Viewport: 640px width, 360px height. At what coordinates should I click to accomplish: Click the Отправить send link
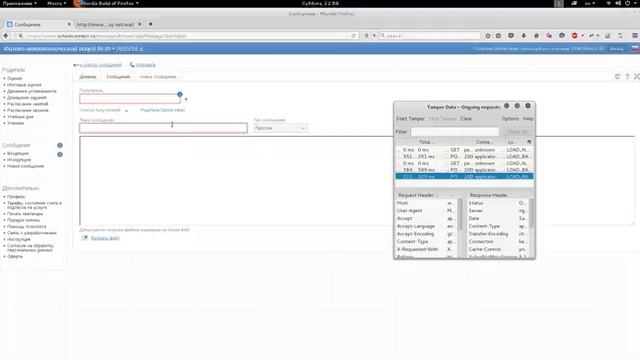tap(145, 65)
